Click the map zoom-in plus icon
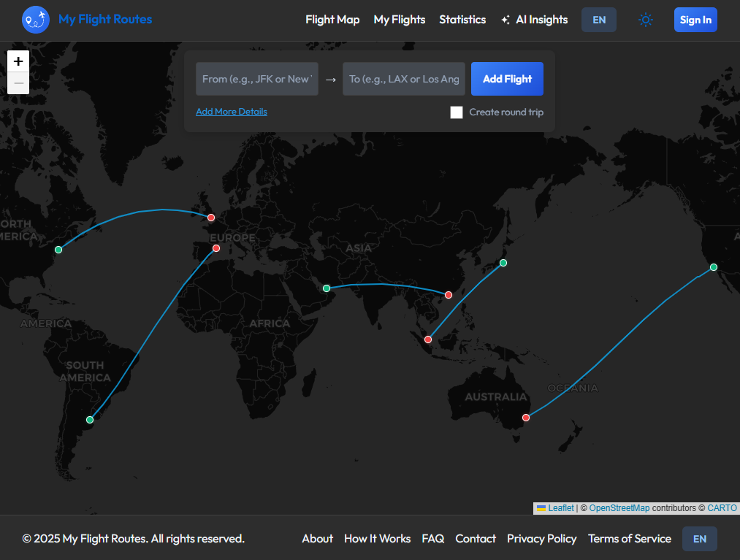 (x=18, y=61)
